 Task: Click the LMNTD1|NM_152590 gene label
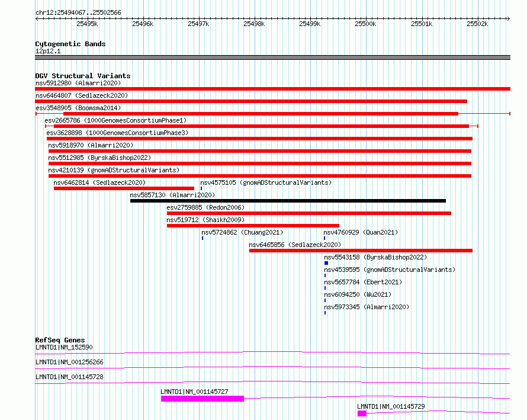(x=64, y=347)
